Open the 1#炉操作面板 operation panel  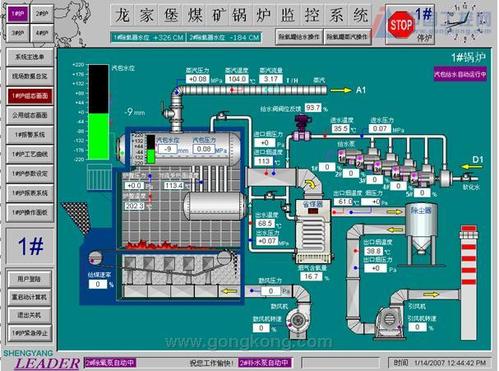tap(30, 212)
